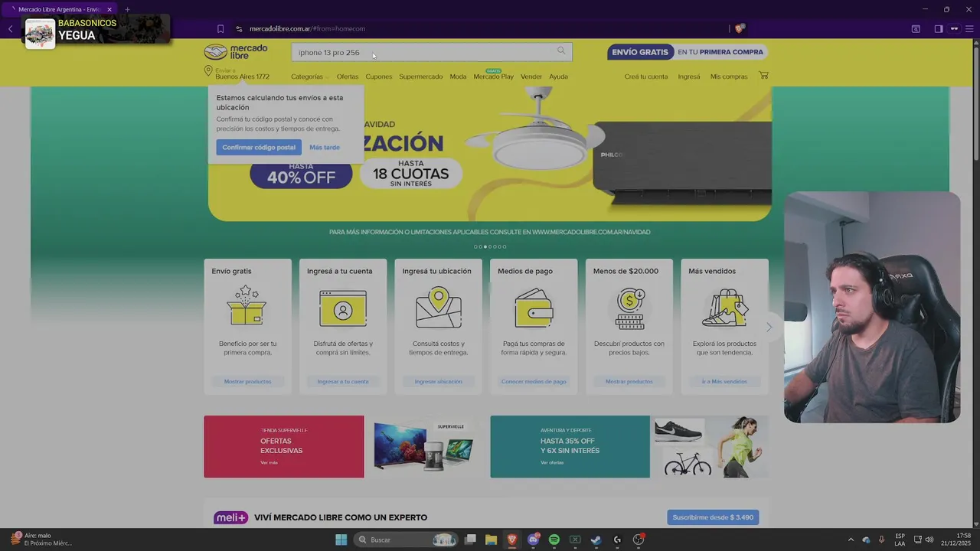The width and height of the screenshot is (980, 551).
Task: Click Ingresar a tu cuenta link
Action: tap(343, 381)
